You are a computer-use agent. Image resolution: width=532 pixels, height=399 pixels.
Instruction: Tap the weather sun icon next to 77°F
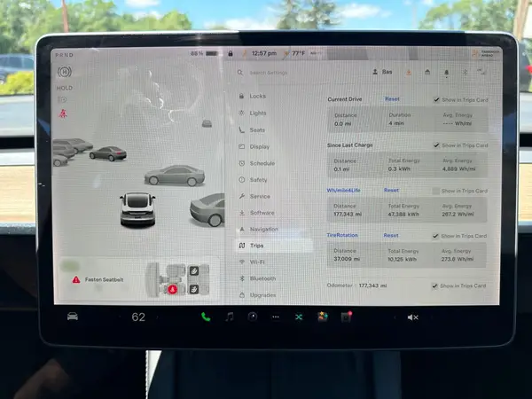tap(286, 53)
